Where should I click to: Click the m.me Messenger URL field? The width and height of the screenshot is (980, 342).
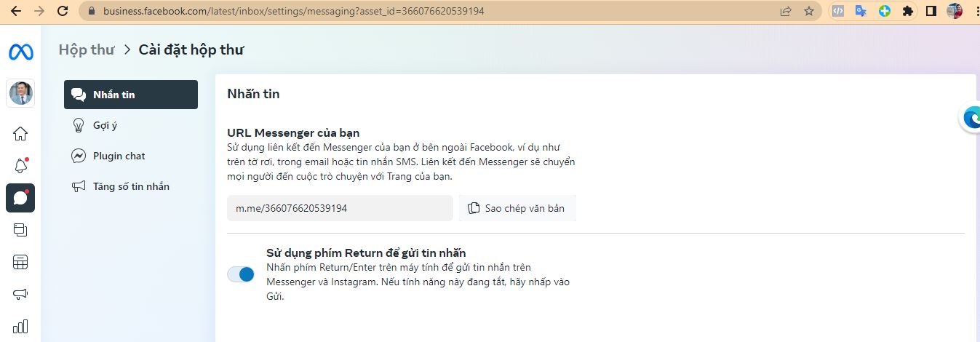pyautogui.click(x=340, y=208)
